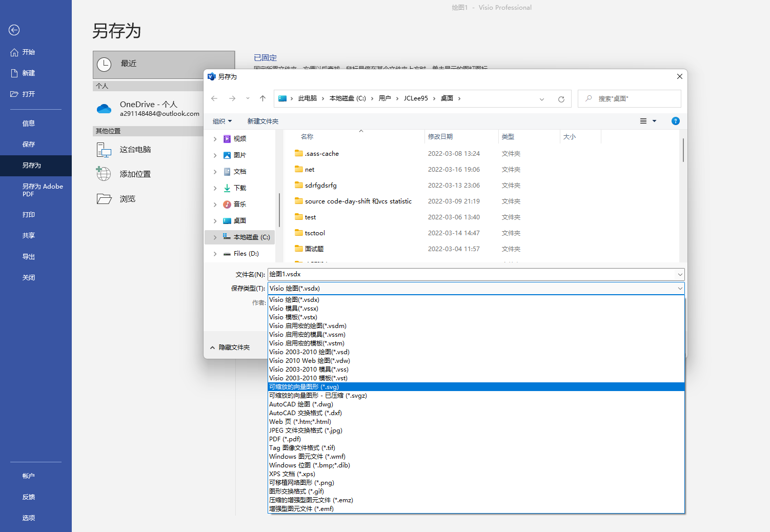Expand the 图片 tree node

pos(215,155)
